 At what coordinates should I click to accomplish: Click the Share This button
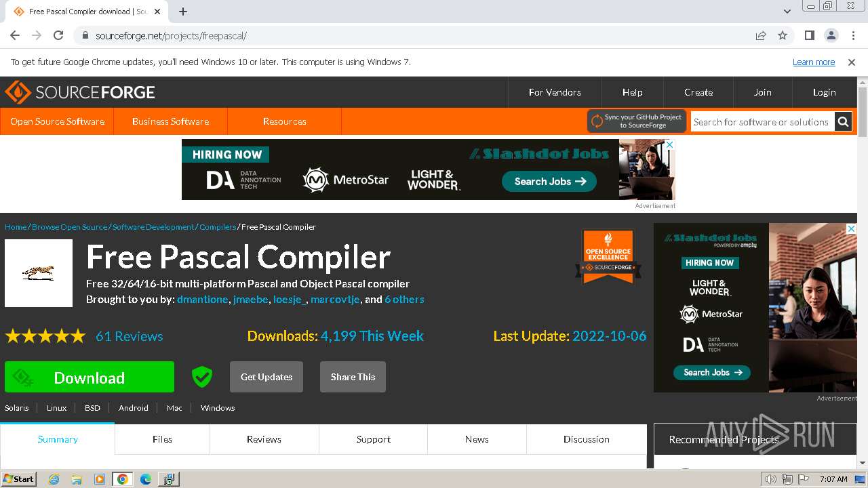pyautogui.click(x=353, y=377)
